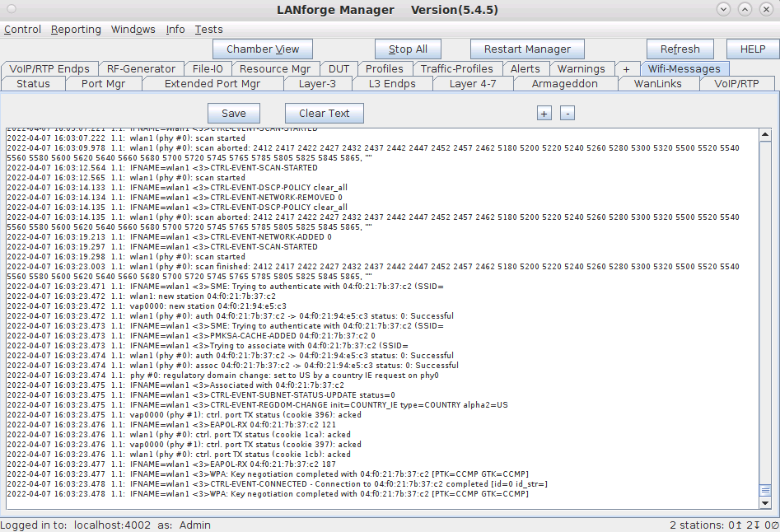The width and height of the screenshot is (780, 532).
Task: Switch to Extended Port Mgr tab
Action: (213, 83)
